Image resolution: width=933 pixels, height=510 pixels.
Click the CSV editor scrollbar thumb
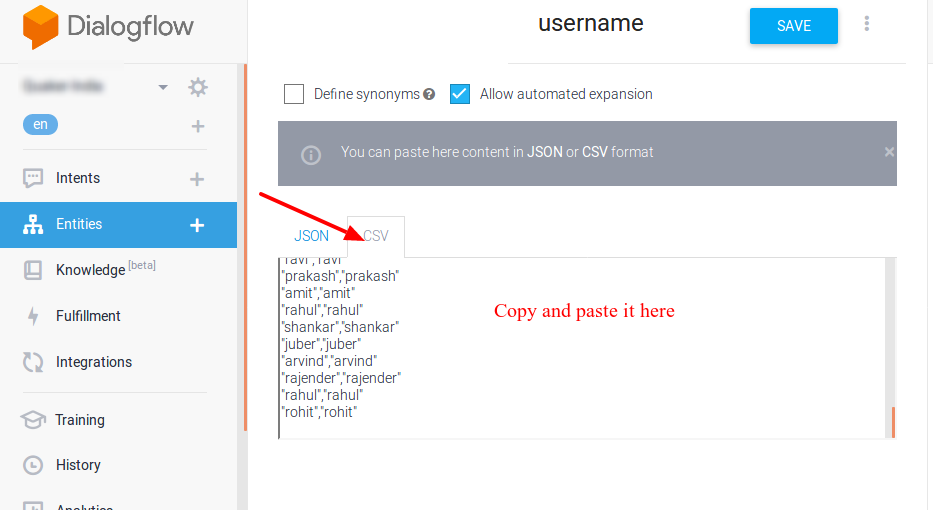click(893, 422)
